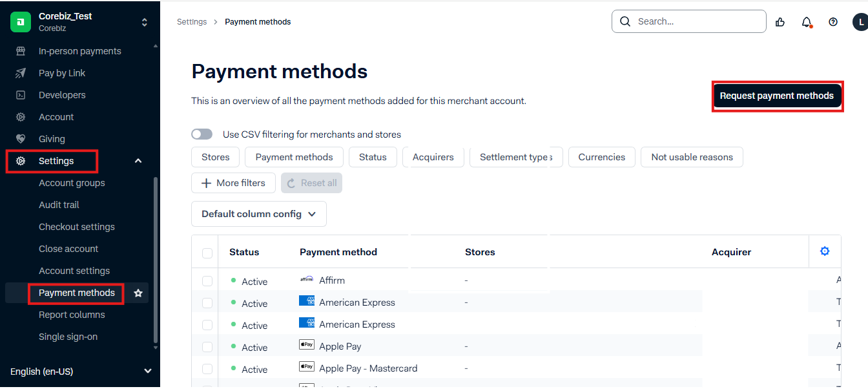Click the Settings cog icon in sidebar
868x389 pixels.
(x=21, y=161)
